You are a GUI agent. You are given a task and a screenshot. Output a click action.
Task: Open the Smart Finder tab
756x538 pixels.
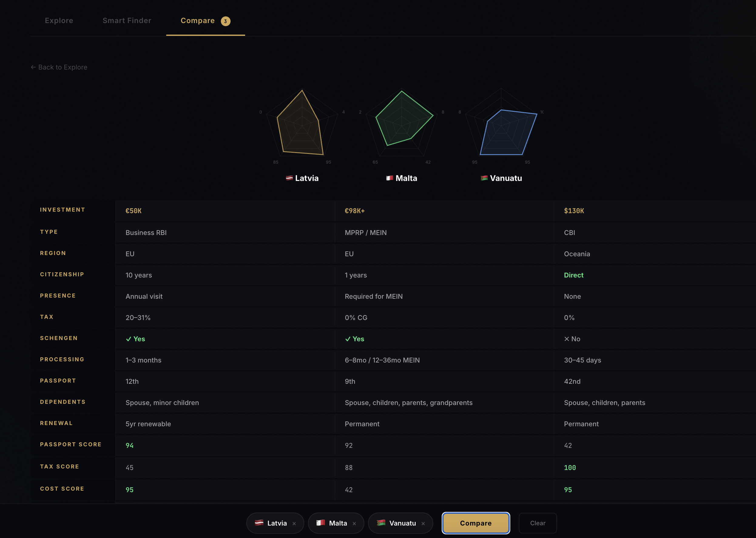tap(127, 21)
